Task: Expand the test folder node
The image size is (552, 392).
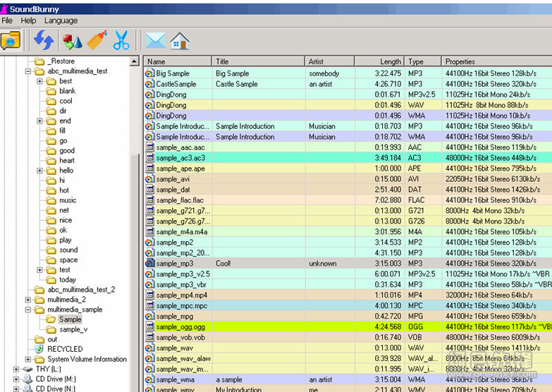Action: click(39, 270)
